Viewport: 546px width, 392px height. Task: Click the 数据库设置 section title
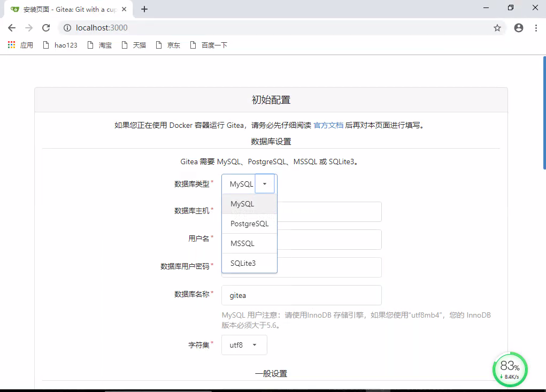[271, 142]
